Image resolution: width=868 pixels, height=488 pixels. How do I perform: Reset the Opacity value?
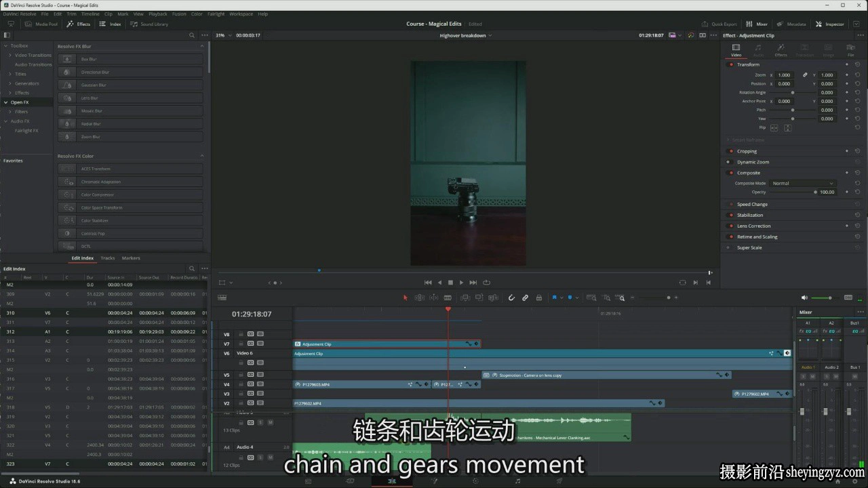tap(857, 192)
